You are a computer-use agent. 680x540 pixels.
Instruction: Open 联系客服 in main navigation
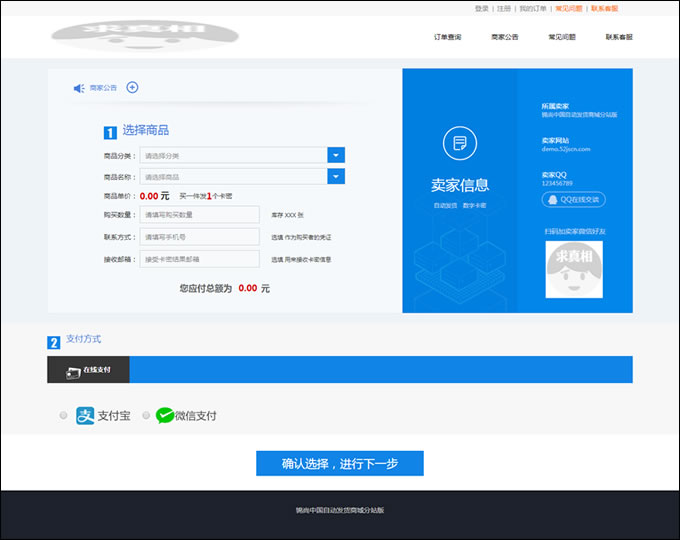point(619,37)
